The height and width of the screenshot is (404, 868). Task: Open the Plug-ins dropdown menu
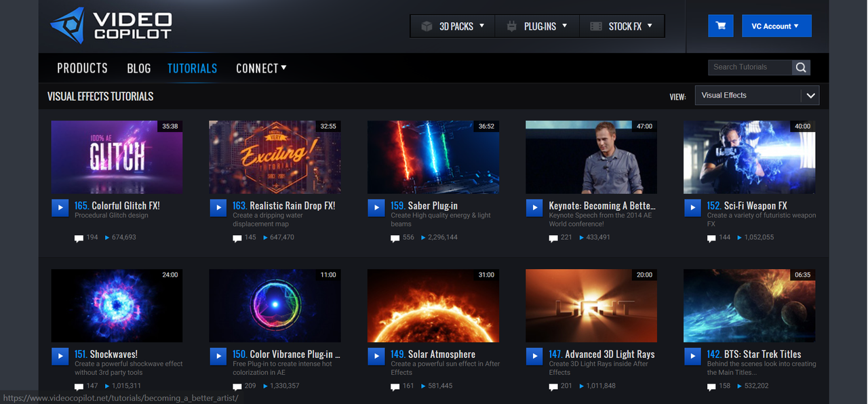537,26
